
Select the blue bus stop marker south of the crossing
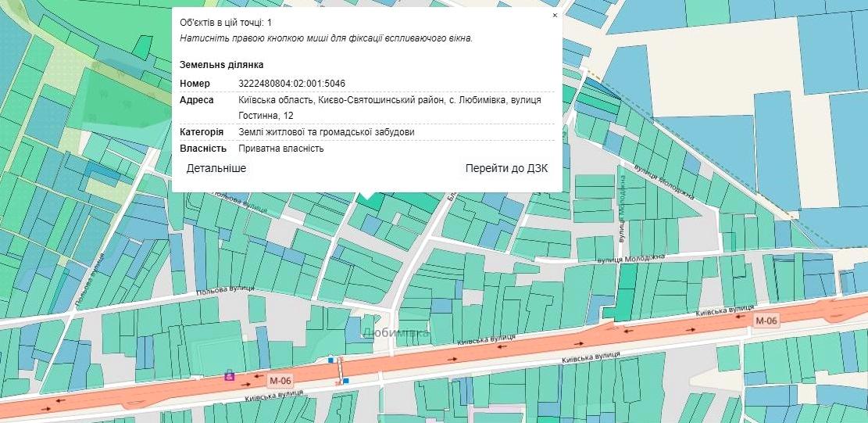(x=345, y=381)
